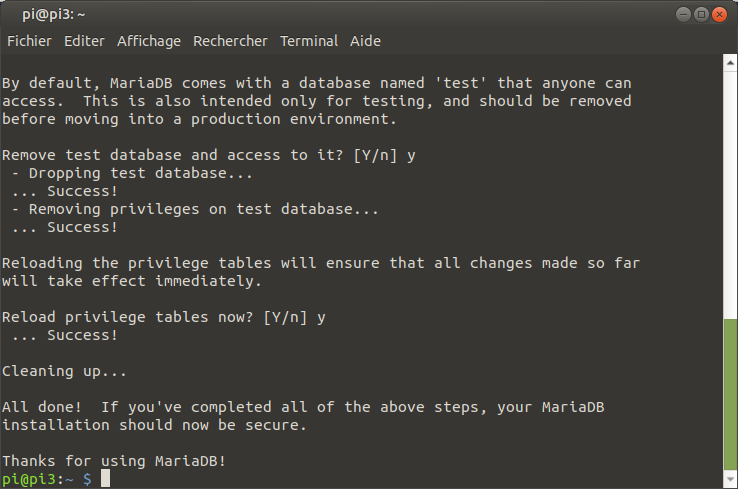The height and width of the screenshot is (489, 738).
Task: Click the pi@pi3 window title
Action: point(54,15)
